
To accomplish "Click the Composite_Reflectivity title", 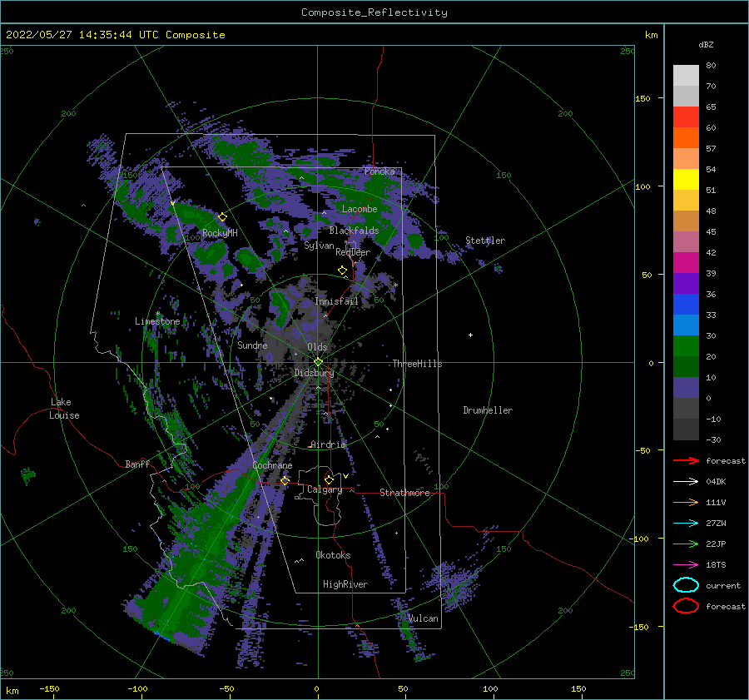I will [x=374, y=12].
